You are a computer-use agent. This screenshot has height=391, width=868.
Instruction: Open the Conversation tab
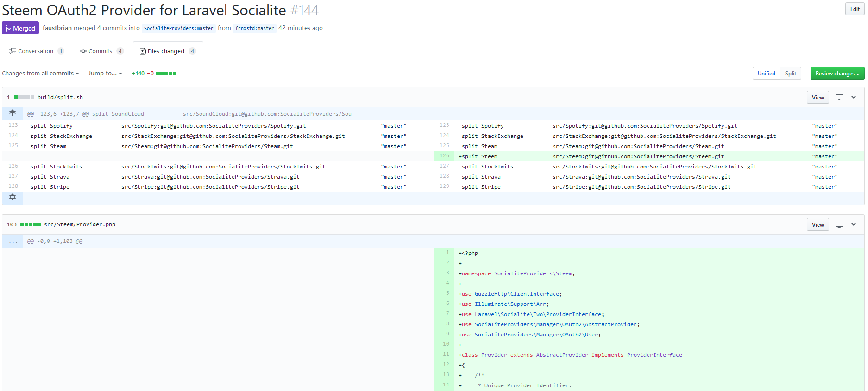pyautogui.click(x=36, y=51)
